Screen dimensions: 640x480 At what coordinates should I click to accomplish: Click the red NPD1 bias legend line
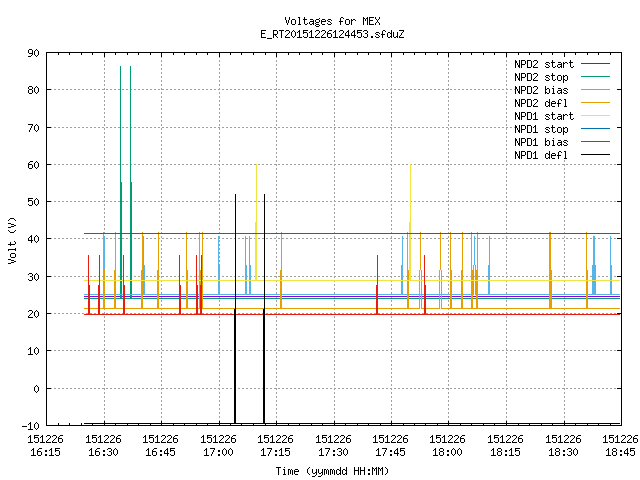click(595, 142)
